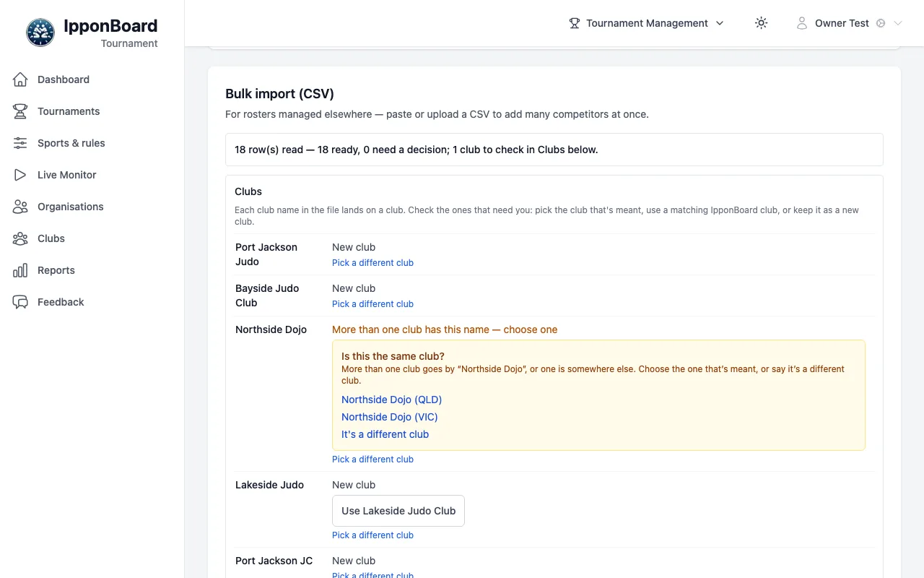The width and height of the screenshot is (924, 578).
Task: Click Use Lakeside Judo Club button
Action: [x=398, y=511]
